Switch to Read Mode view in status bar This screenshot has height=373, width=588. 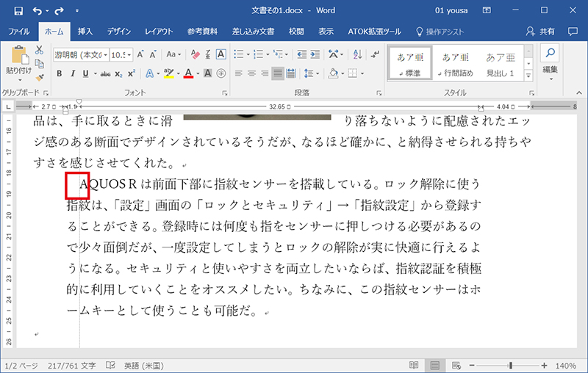414,365
